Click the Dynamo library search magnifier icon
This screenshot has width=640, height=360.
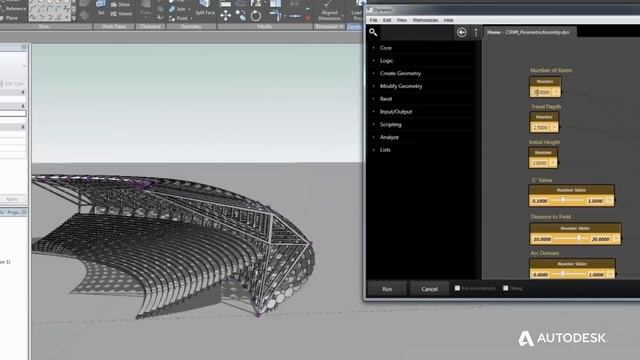[x=373, y=32]
